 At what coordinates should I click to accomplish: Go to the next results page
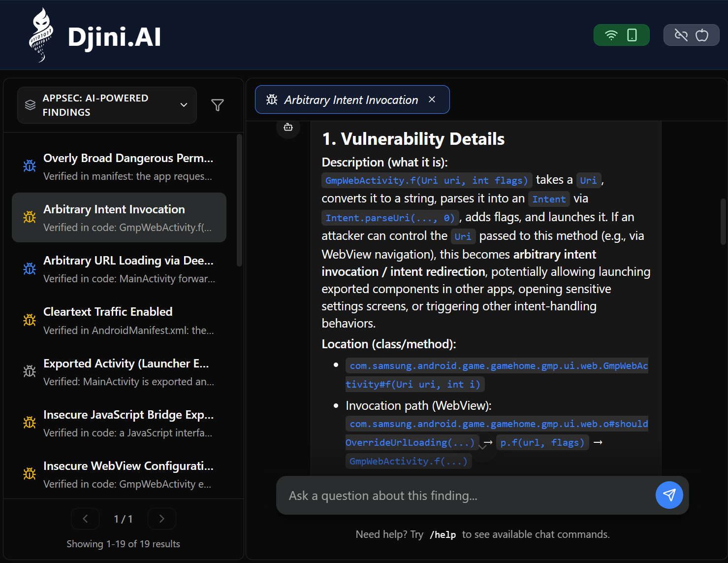(x=162, y=519)
